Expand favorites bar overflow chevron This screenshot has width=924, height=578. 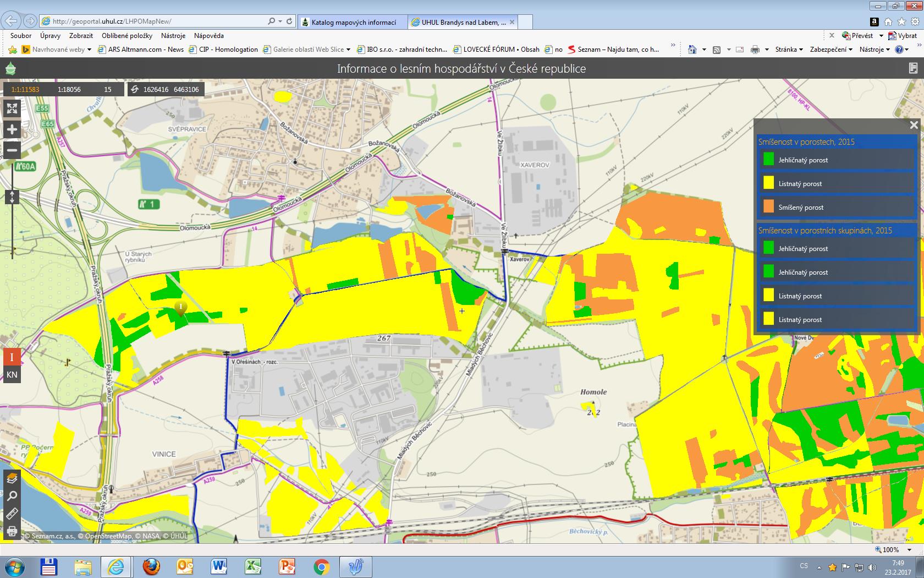pyautogui.click(x=673, y=46)
